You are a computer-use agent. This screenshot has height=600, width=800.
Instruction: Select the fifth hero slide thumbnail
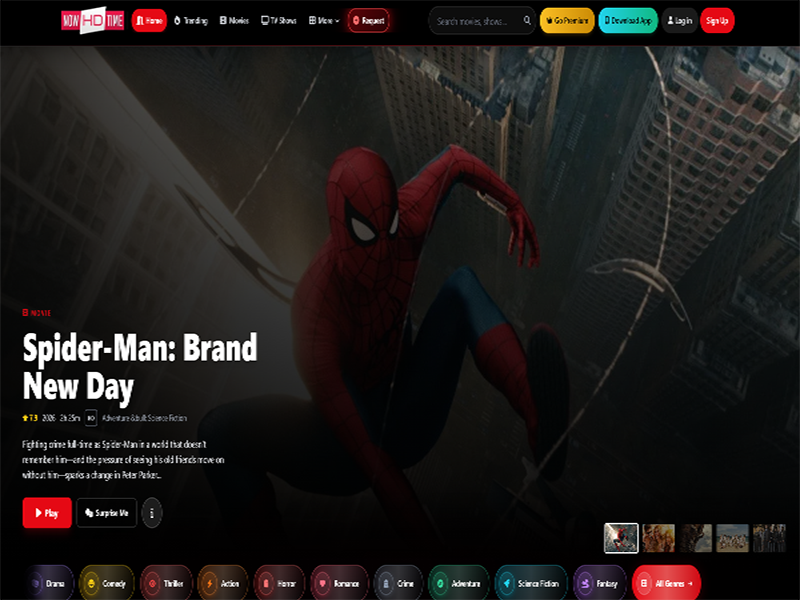coord(769,538)
